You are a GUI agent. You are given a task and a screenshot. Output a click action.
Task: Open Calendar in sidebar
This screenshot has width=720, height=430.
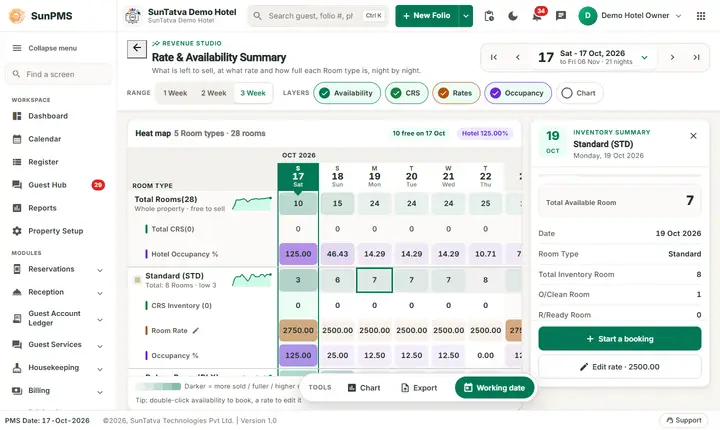58,139
